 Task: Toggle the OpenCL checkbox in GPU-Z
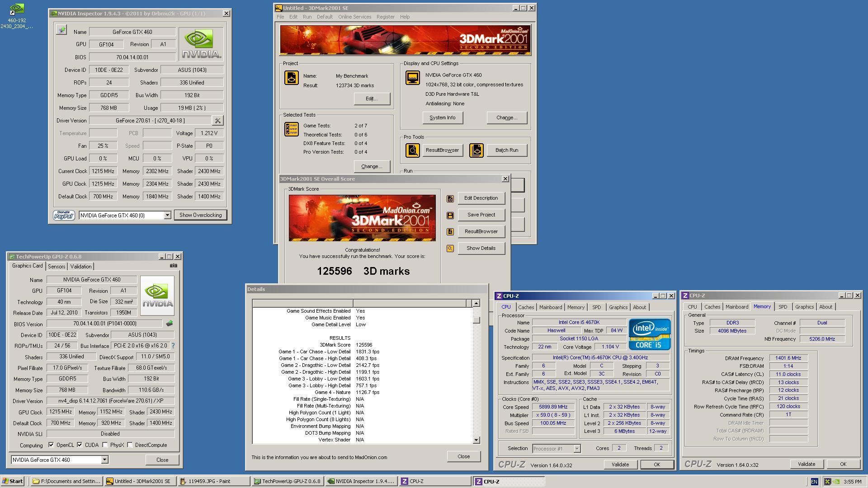click(x=51, y=445)
